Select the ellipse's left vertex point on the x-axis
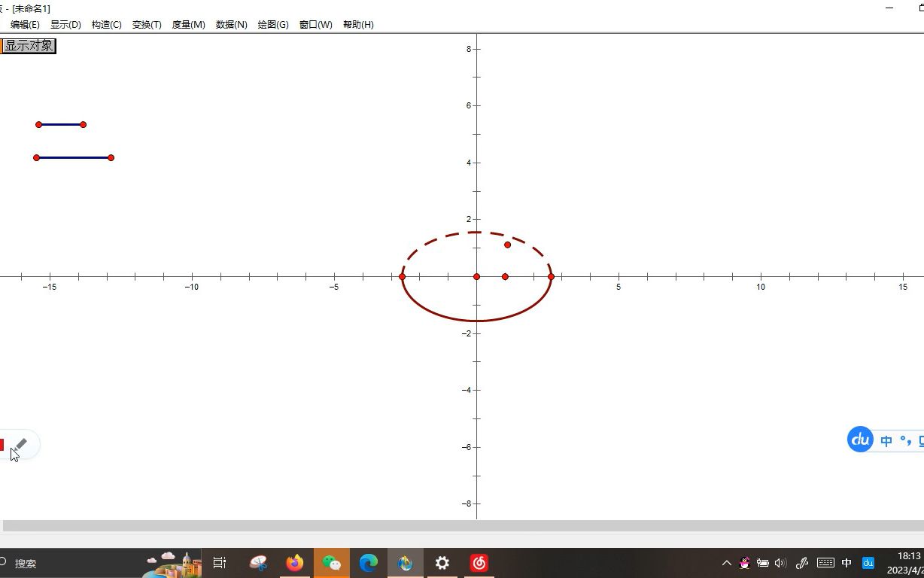Image resolution: width=924 pixels, height=578 pixels. coord(403,277)
